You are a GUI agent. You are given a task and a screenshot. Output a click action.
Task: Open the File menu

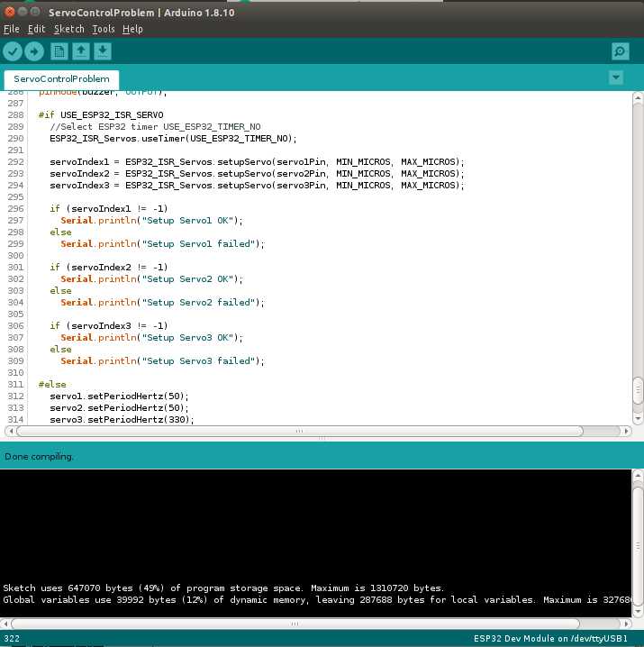(12, 29)
